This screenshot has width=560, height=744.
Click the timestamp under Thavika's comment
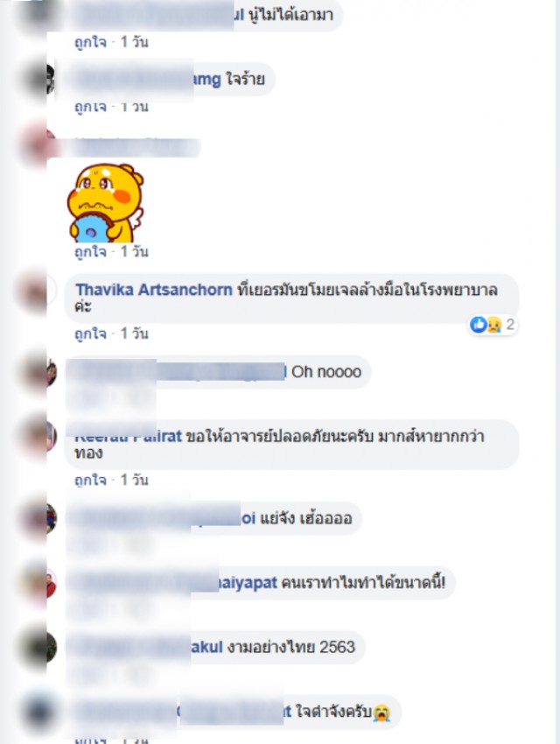tap(134, 333)
